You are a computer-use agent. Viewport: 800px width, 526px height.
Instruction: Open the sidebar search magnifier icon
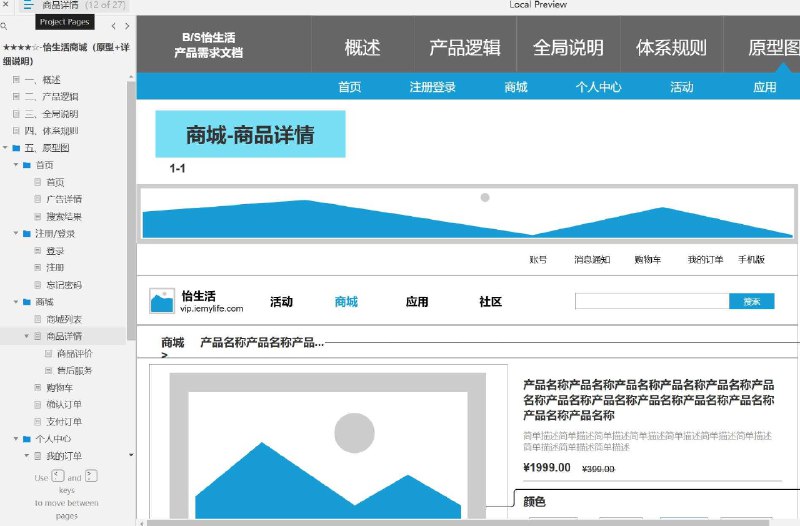4,26
